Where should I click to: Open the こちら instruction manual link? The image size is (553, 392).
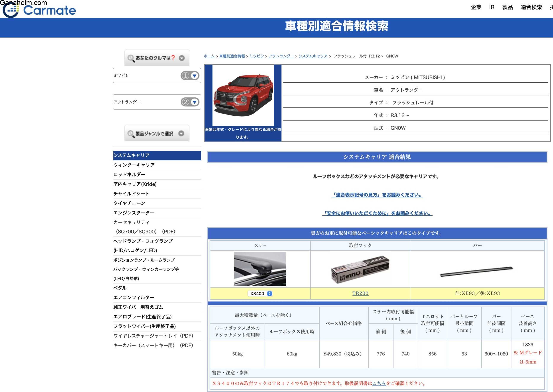[x=379, y=383]
